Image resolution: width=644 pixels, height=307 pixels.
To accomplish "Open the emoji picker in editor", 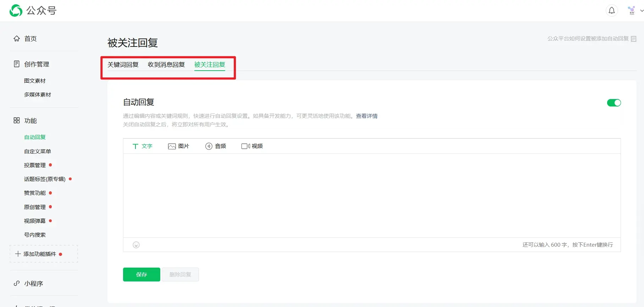I will coord(136,245).
